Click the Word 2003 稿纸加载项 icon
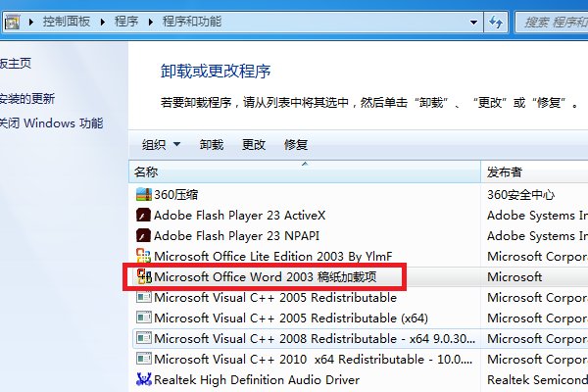This screenshot has width=588, height=392. 144,276
